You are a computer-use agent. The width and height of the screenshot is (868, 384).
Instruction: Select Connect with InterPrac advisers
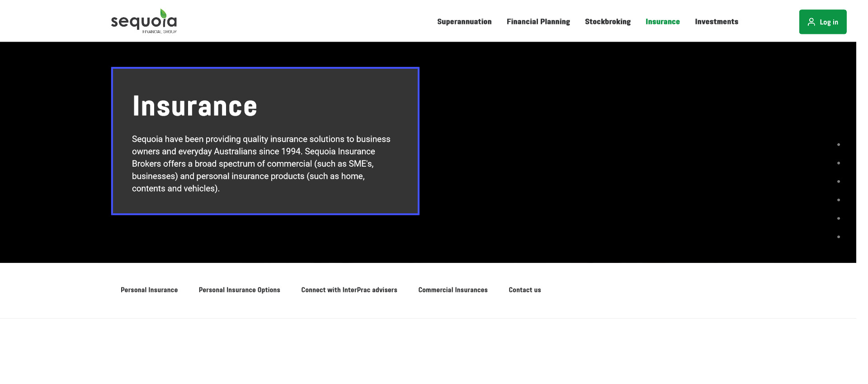349,290
